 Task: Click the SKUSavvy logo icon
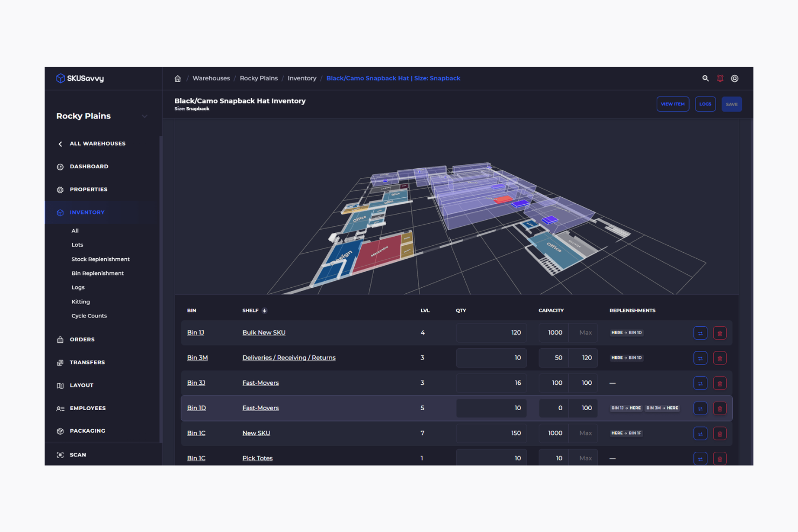click(60, 78)
